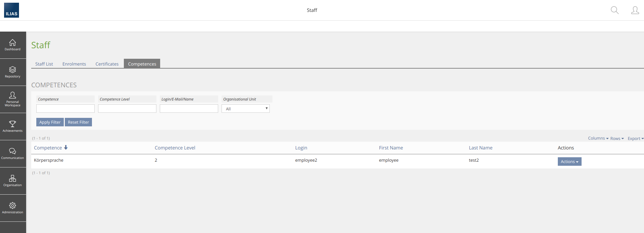Screen dimensions: 644x233
Task: Open Communication sidebar item
Action: 13,154
